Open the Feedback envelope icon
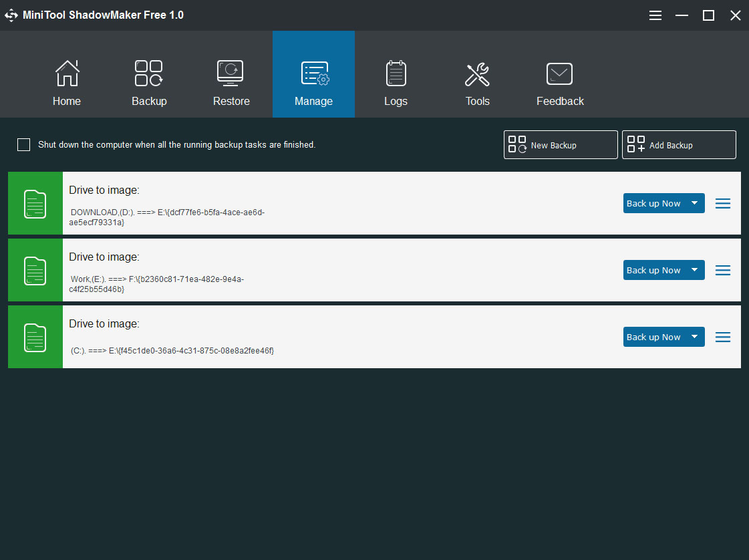The width and height of the screenshot is (749, 560). (x=560, y=74)
